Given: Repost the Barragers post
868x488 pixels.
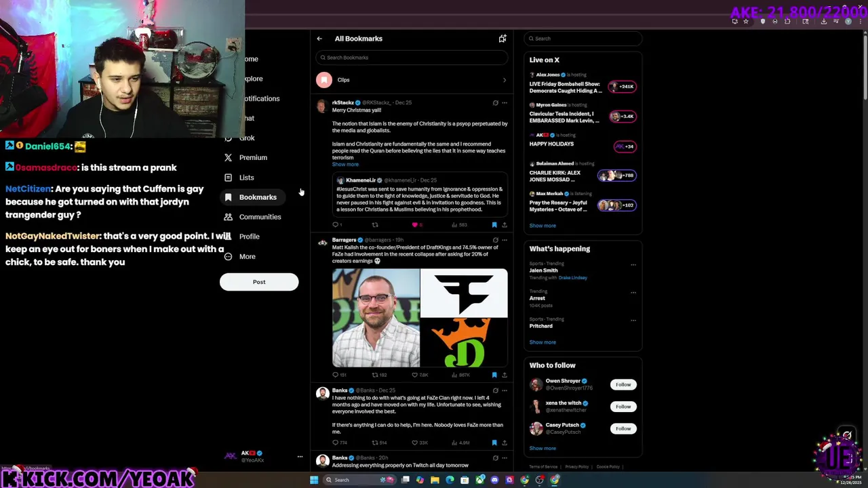Looking at the screenshot, I should click(379, 375).
